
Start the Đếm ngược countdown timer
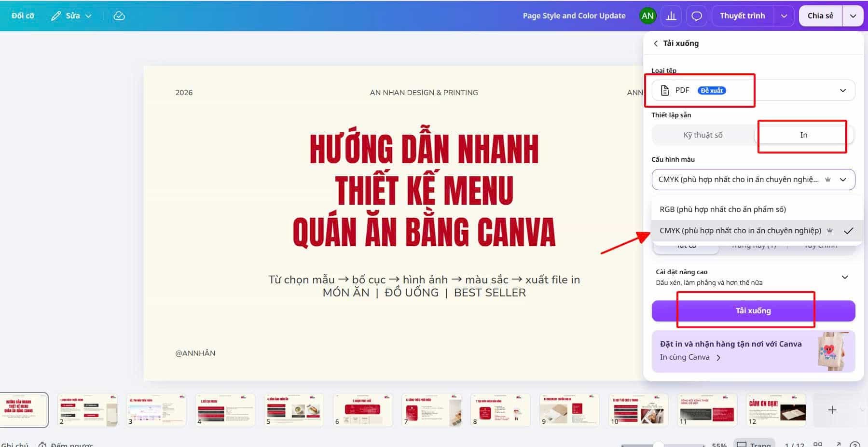[x=66, y=444]
